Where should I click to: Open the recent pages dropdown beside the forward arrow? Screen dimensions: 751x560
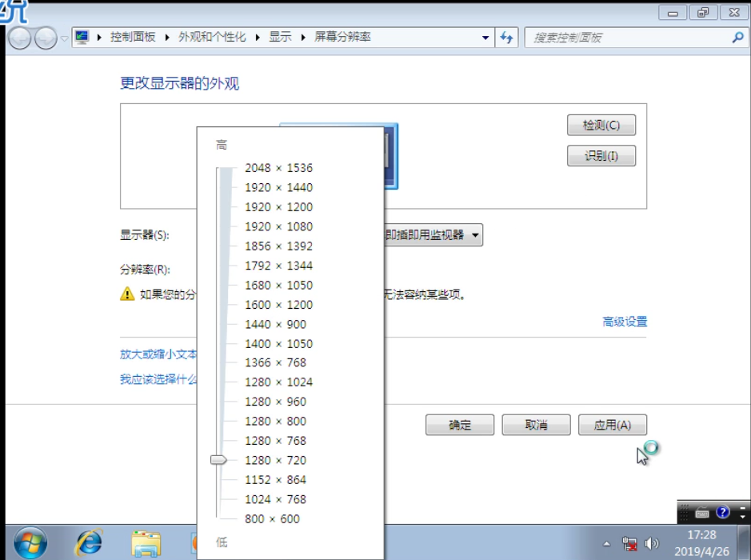(x=64, y=38)
